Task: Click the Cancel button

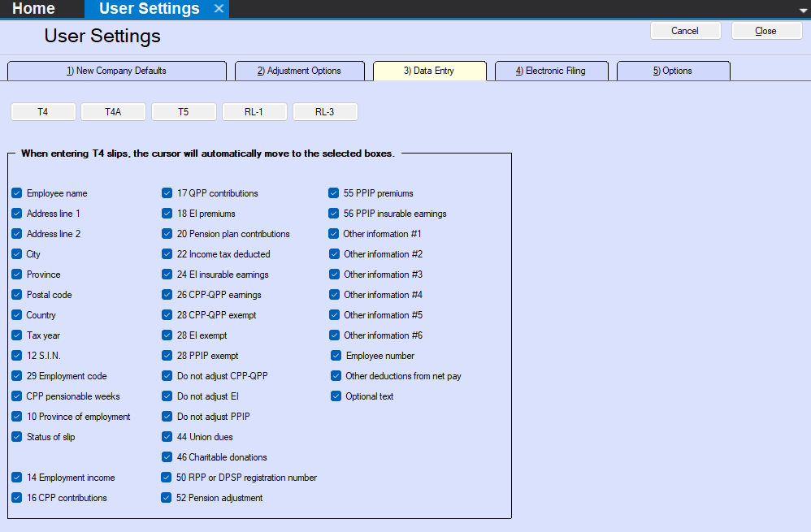Action: tap(685, 31)
